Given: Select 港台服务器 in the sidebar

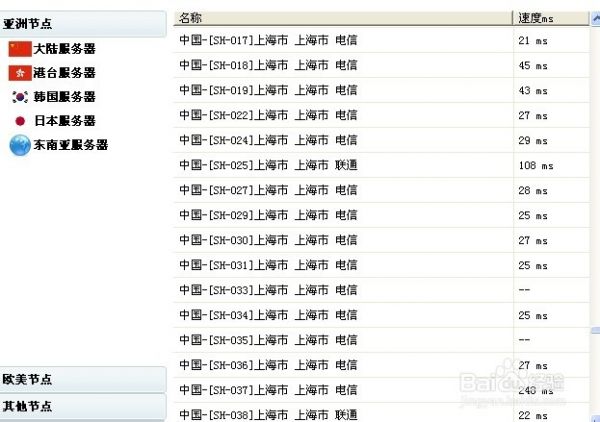Looking at the screenshot, I should (x=64, y=72).
